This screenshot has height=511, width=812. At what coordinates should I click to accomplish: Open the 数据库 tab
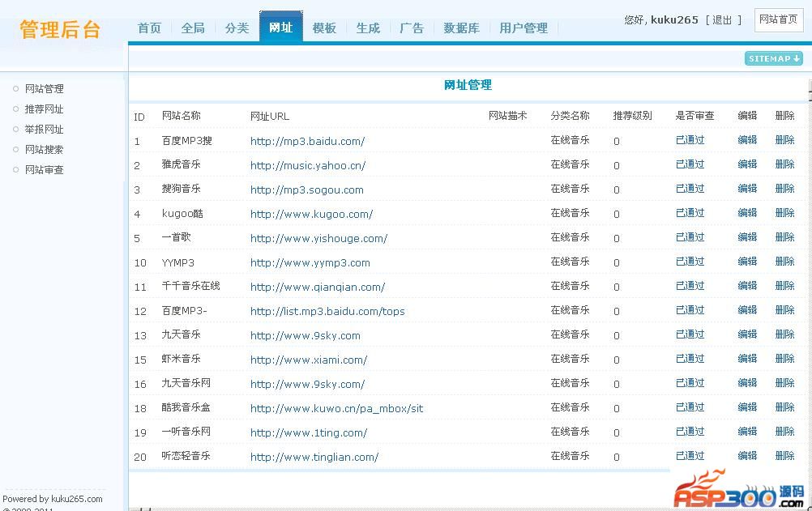pyautogui.click(x=461, y=28)
